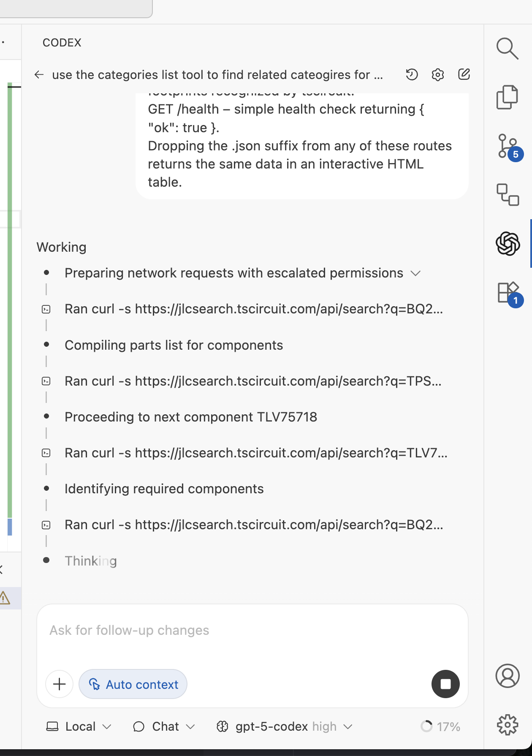Open the task history clock icon
The height and width of the screenshot is (756, 532).
412,75
